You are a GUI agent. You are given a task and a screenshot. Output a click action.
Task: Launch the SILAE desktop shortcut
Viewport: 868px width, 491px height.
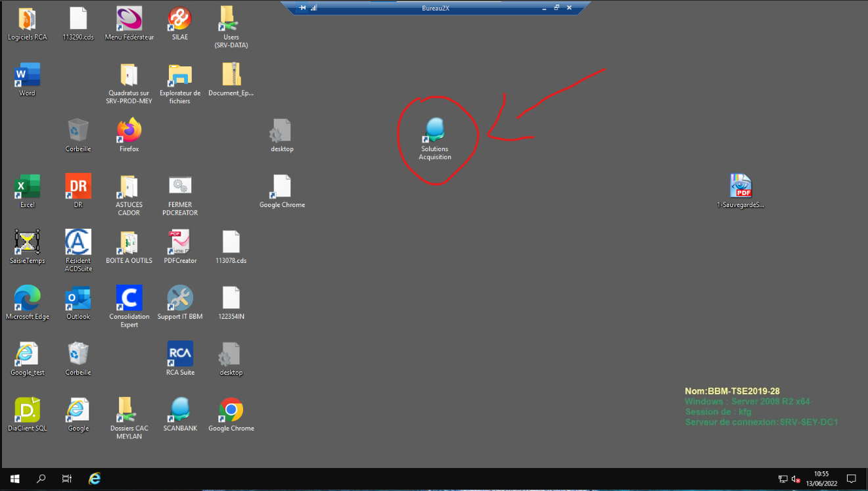179,20
